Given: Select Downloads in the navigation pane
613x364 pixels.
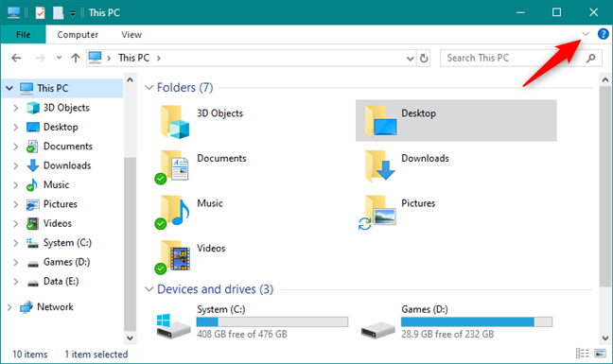Looking at the screenshot, I should click(67, 165).
